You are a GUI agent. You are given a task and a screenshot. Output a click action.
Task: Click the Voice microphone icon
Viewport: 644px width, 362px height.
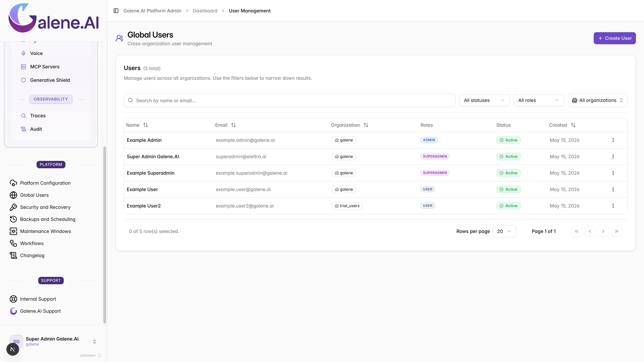[x=23, y=53]
